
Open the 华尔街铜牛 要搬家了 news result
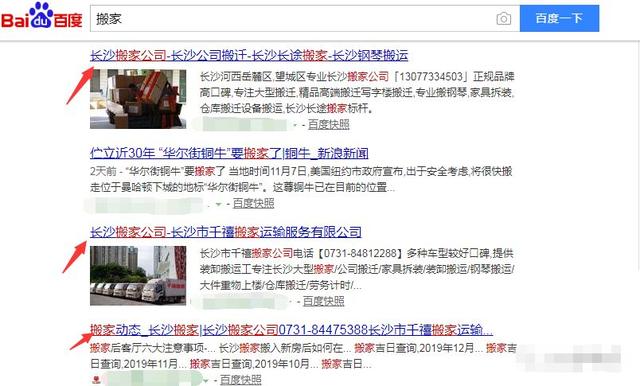pyautogui.click(x=229, y=153)
